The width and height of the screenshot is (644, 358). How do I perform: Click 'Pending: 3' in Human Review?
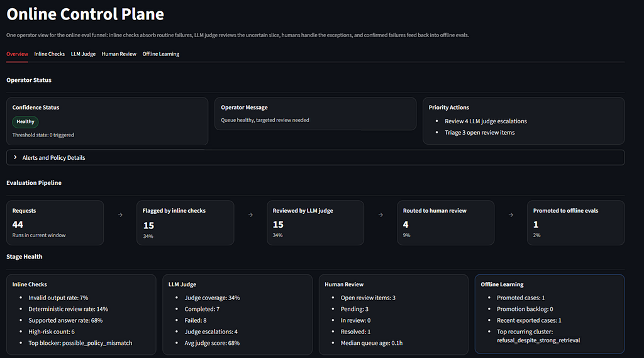click(x=355, y=309)
